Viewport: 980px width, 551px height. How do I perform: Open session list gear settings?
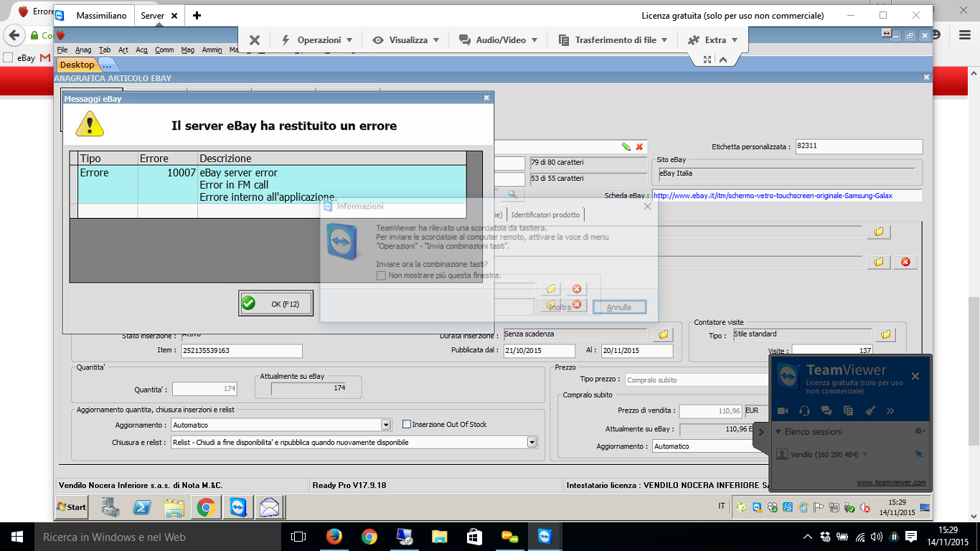[x=920, y=431]
